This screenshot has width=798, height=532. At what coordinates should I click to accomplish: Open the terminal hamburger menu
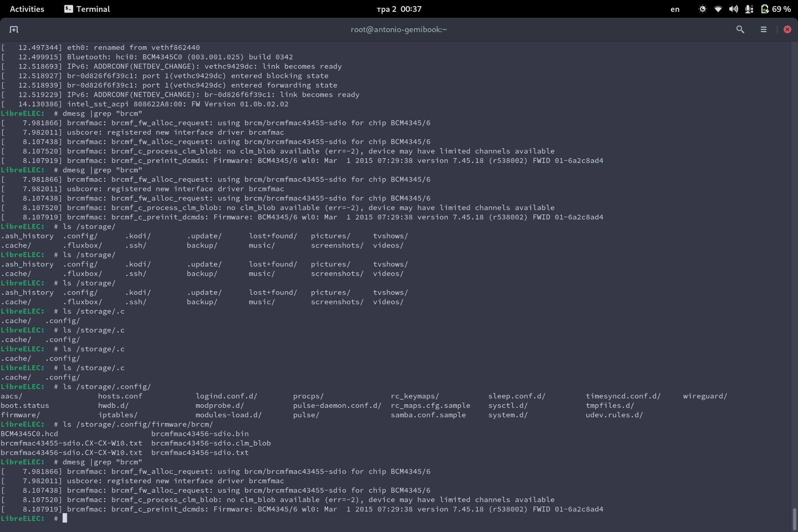point(764,30)
